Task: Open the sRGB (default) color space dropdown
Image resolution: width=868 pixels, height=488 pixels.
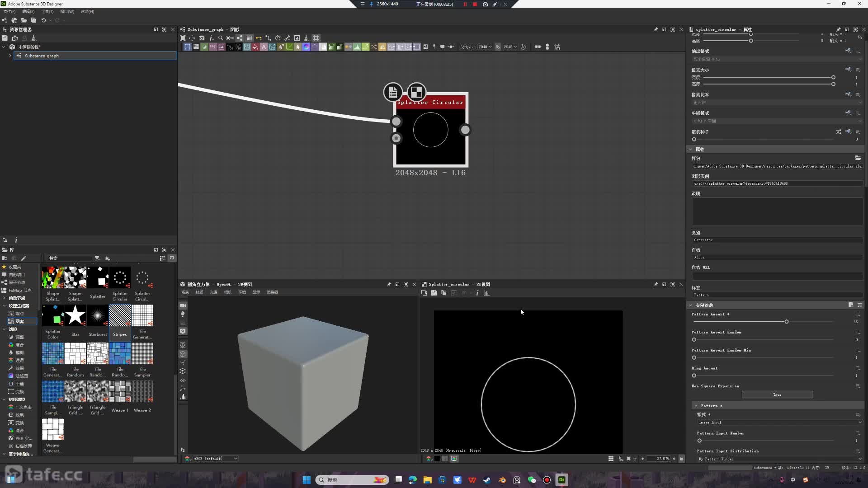Action: pos(216,459)
